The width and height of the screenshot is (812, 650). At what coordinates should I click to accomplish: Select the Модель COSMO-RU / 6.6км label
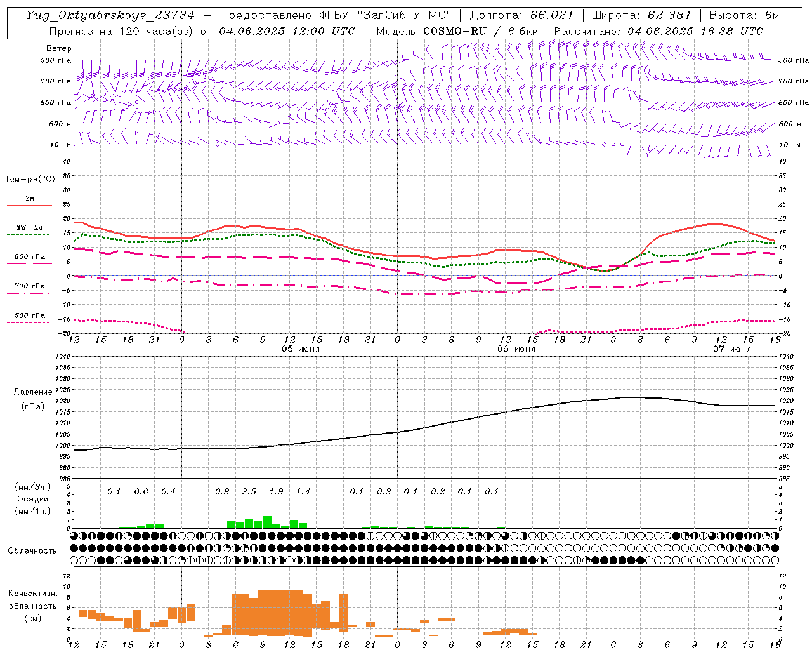(x=457, y=31)
